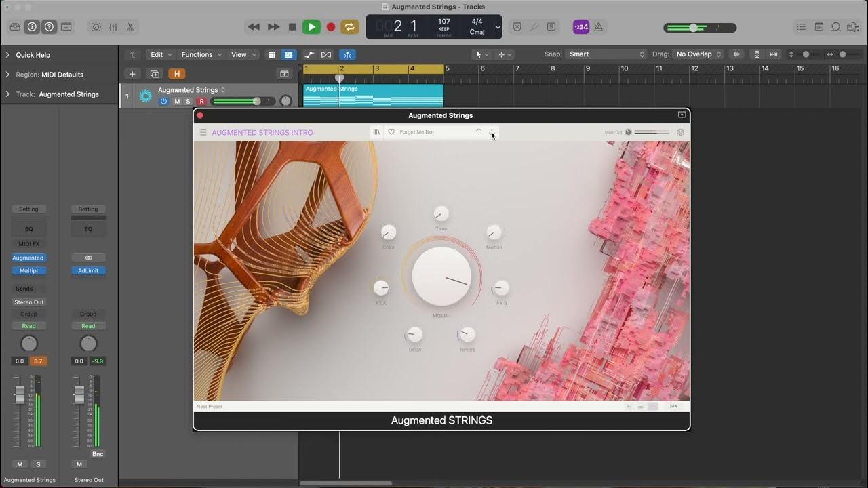
Task: Open the plugin preset browser icon
Action: [x=376, y=132]
